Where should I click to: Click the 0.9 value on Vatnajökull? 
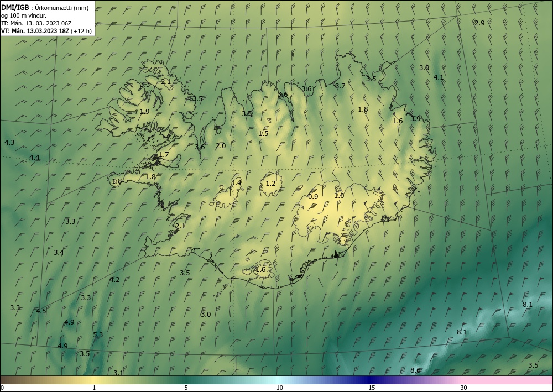pyautogui.click(x=313, y=197)
